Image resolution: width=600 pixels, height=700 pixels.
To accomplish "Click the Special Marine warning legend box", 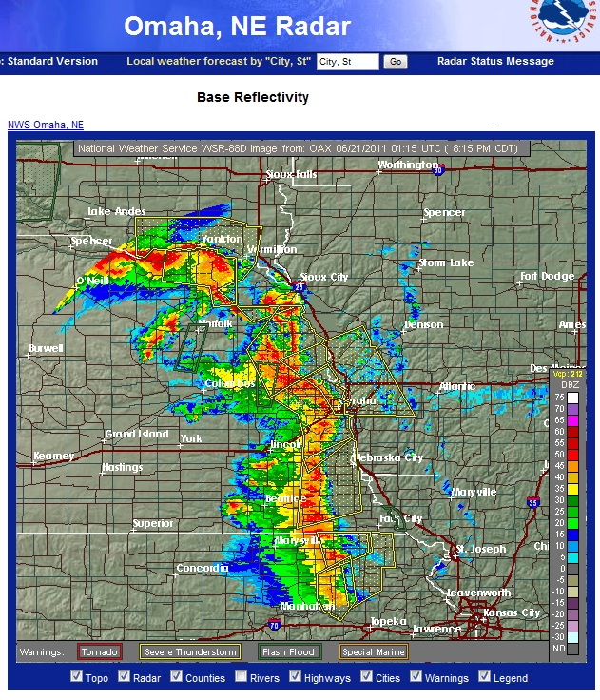I will 374,651.
